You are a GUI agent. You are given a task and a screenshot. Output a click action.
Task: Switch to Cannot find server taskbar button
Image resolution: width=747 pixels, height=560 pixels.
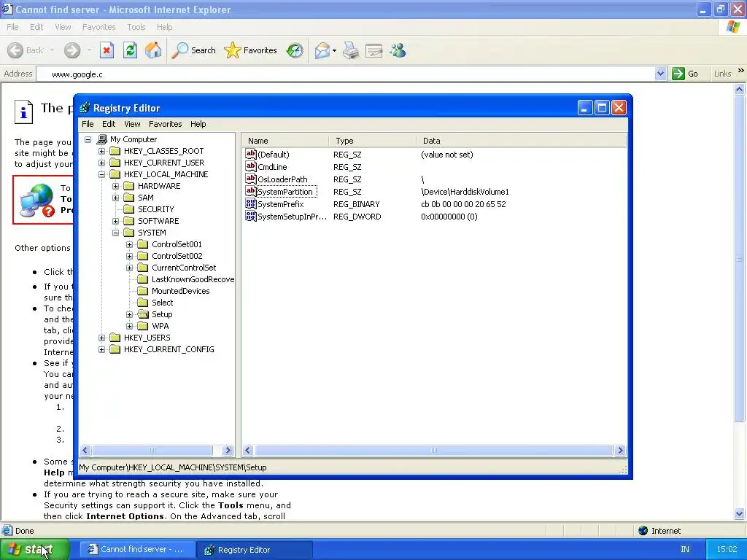tap(136, 550)
